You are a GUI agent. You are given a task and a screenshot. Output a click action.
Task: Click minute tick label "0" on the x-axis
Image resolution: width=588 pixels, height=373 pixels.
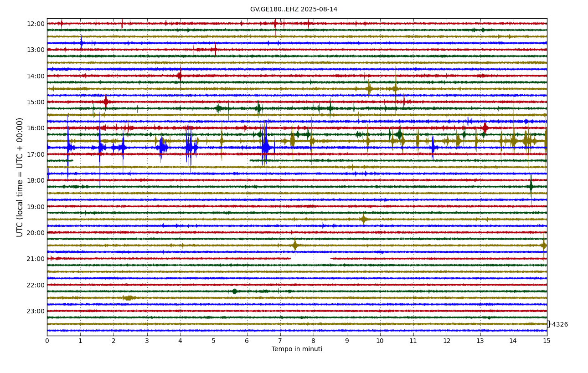click(x=47, y=341)
